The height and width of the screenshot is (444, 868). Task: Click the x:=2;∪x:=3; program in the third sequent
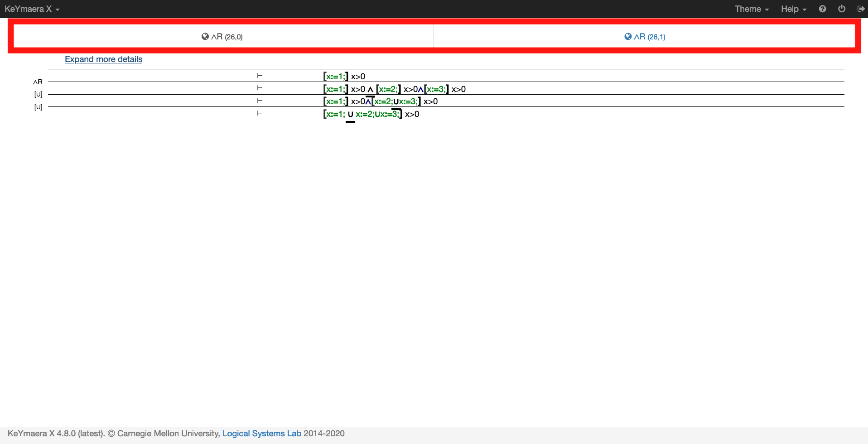[395, 101]
